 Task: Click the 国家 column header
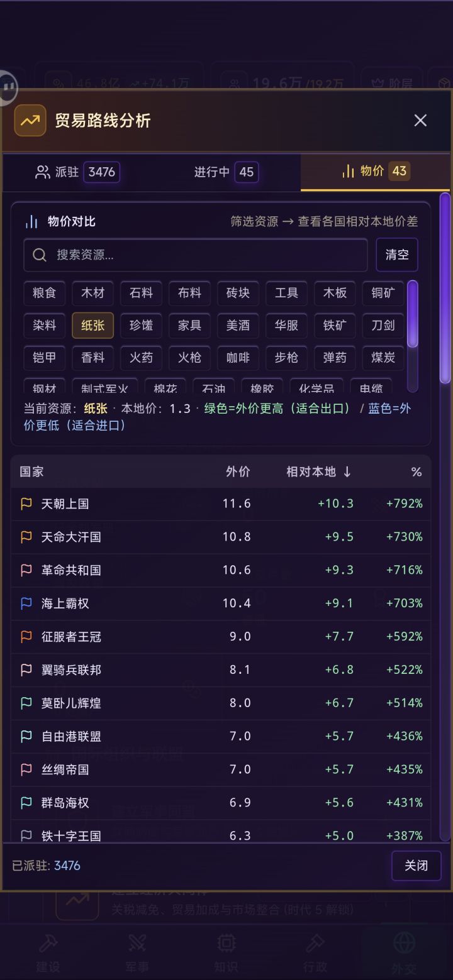[31, 471]
